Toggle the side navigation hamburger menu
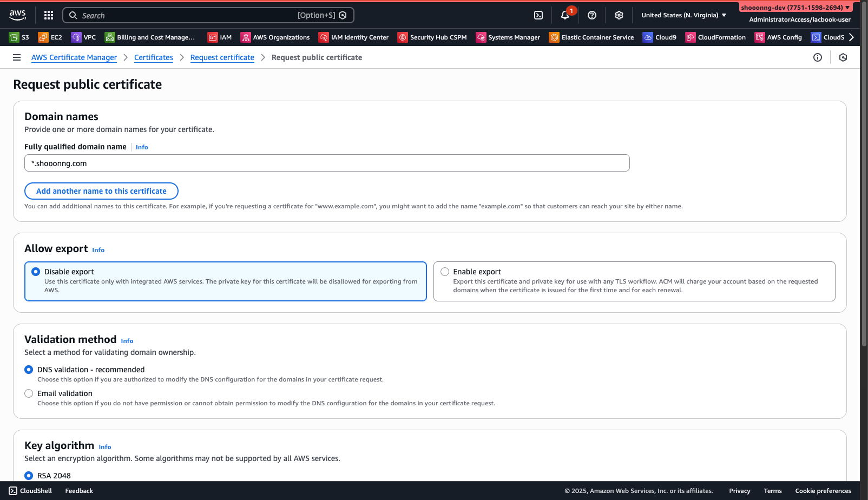This screenshot has height=500, width=868. pyautogui.click(x=17, y=57)
